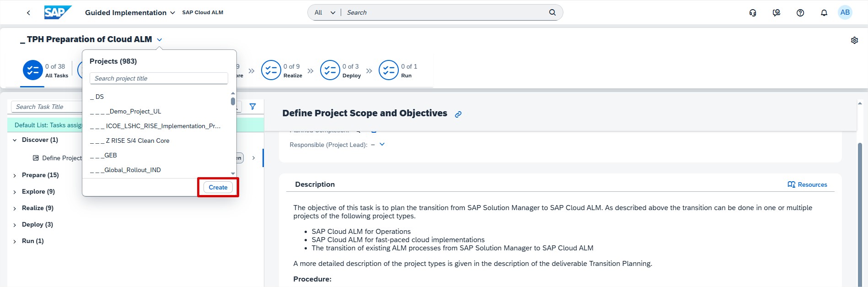Open the settings gear icon
This screenshot has width=868, height=287.
coord(854,40)
